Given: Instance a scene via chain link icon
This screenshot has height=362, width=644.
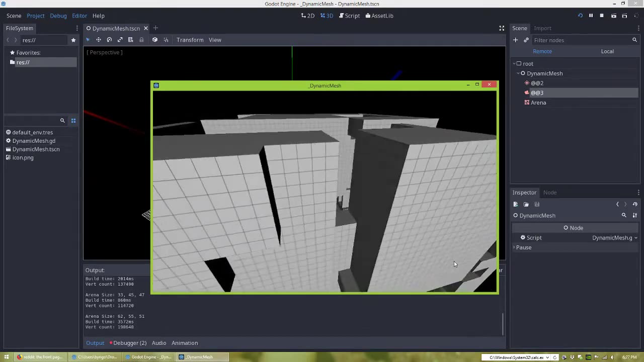Looking at the screenshot, I should (526, 40).
